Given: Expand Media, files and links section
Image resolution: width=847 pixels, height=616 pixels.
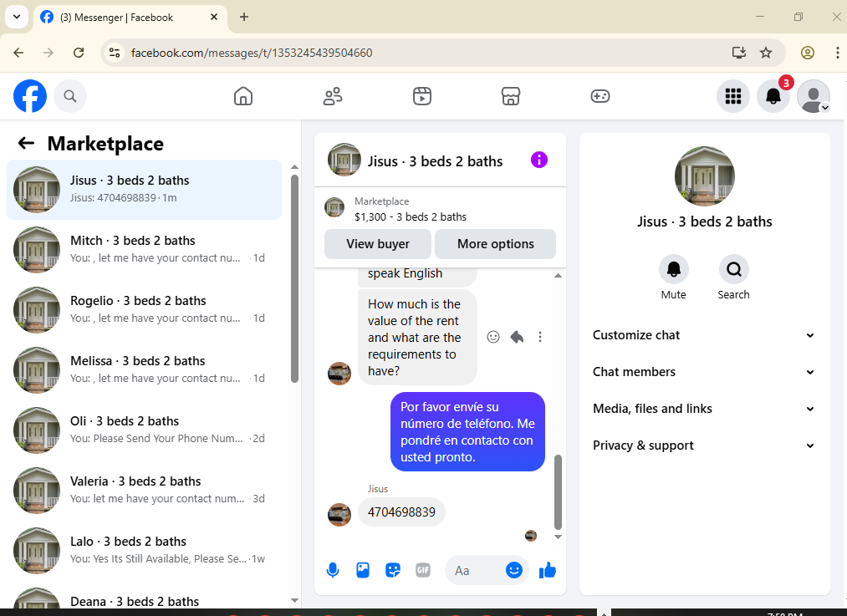Looking at the screenshot, I should click(704, 409).
